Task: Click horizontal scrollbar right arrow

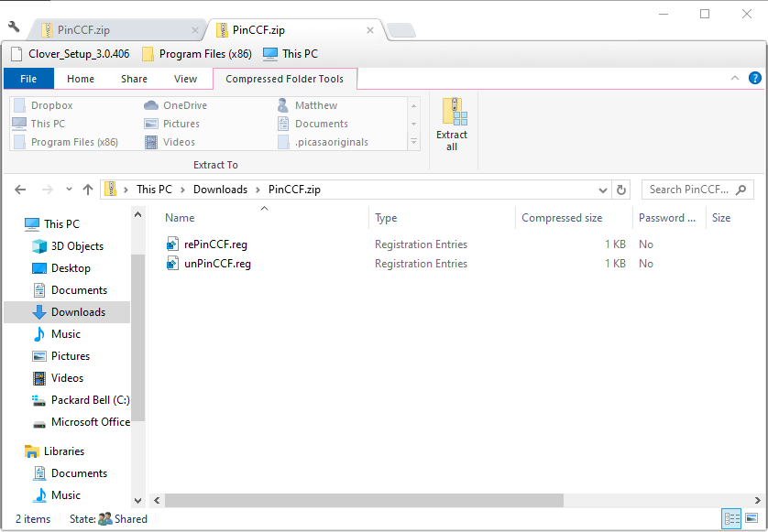Action: click(x=757, y=500)
